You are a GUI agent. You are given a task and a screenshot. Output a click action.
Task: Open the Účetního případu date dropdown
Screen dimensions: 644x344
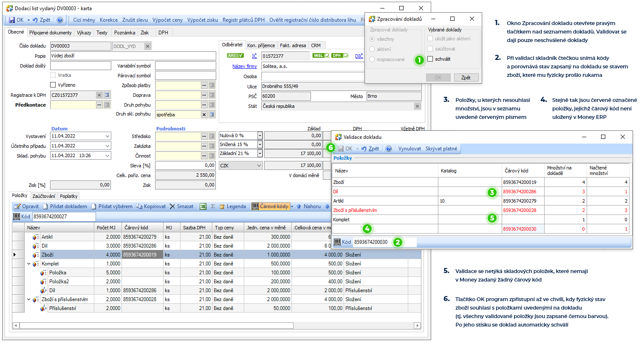(x=107, y=146)
